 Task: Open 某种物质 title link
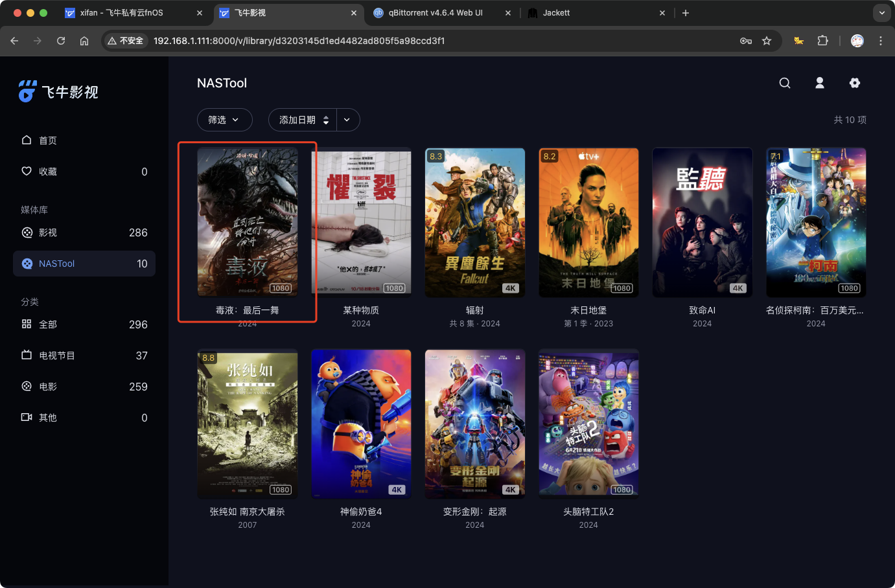[x=361, y=310]
